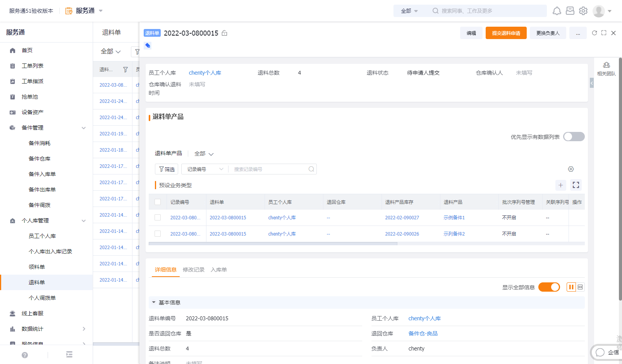Open the 退料单产品 全部 filter dropdown
Screen dimensions: 622x364
[204, 154]
